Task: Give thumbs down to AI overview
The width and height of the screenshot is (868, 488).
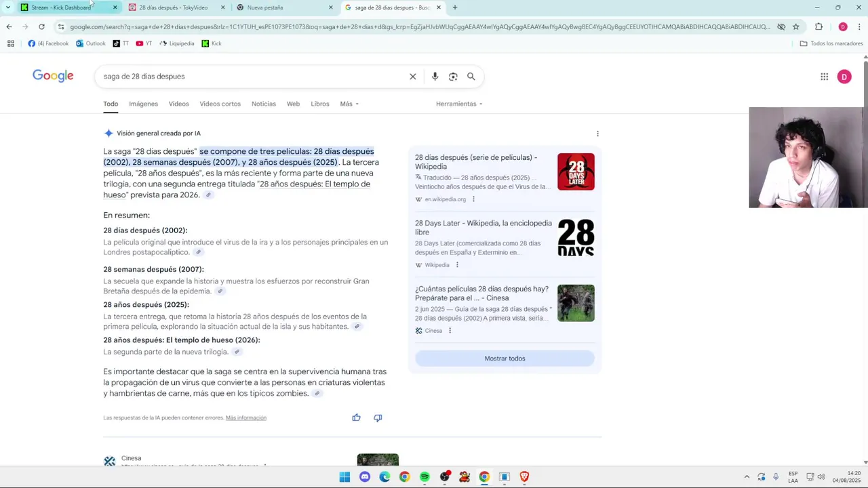Action: pyautogui.click(x=378, y=418)
